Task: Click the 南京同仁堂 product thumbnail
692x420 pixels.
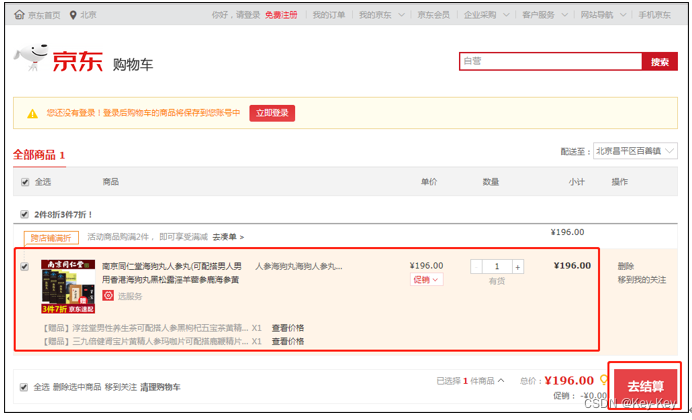Action: coord(68,287)
